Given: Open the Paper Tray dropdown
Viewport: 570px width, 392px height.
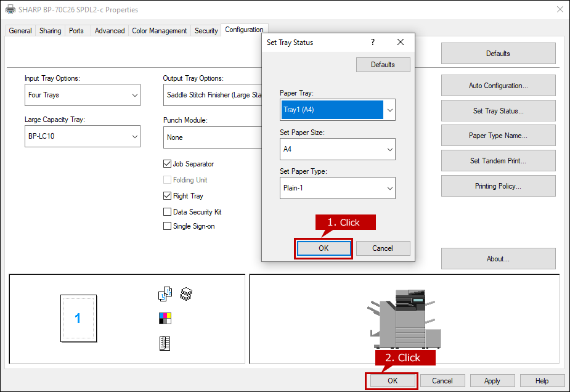Looking at the screenshot, I should click(337, 110).
